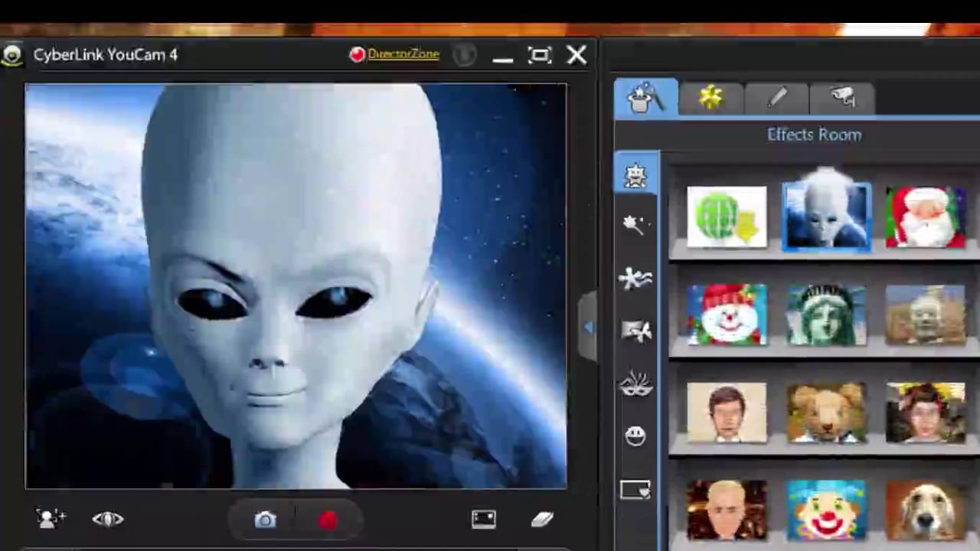Click the grayed power icon beside DirectorZone
This screenshot has width=980, height=551.
pos(464,55)
